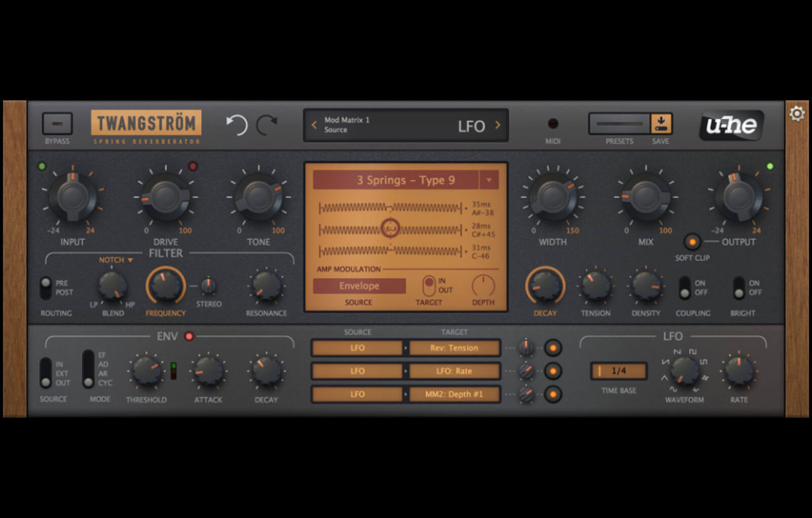This screenshot has width=812, height=518.
Task: Redo with the Redo arrow icon
Action: pyautogui.click(x=267, y=125)
